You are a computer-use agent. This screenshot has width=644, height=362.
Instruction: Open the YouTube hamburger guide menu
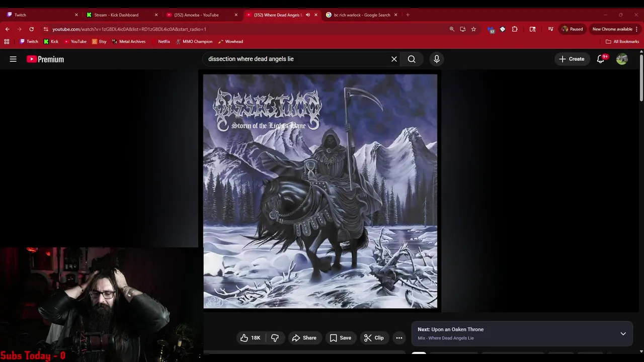(x=13, y=59)
